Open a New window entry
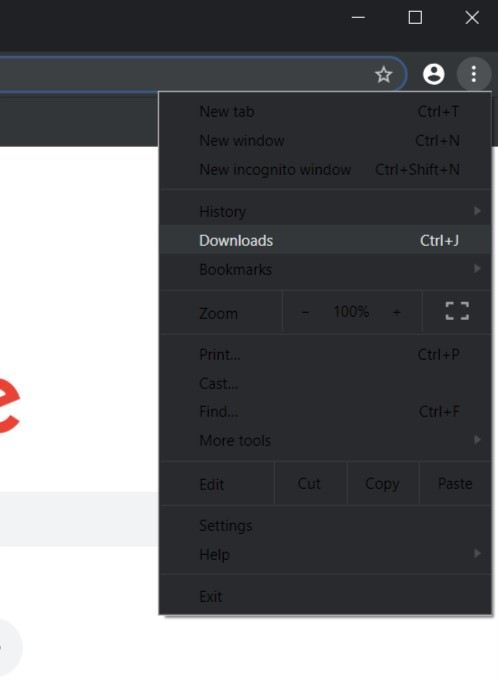498x687 pixels. click(x=325, y=140)
